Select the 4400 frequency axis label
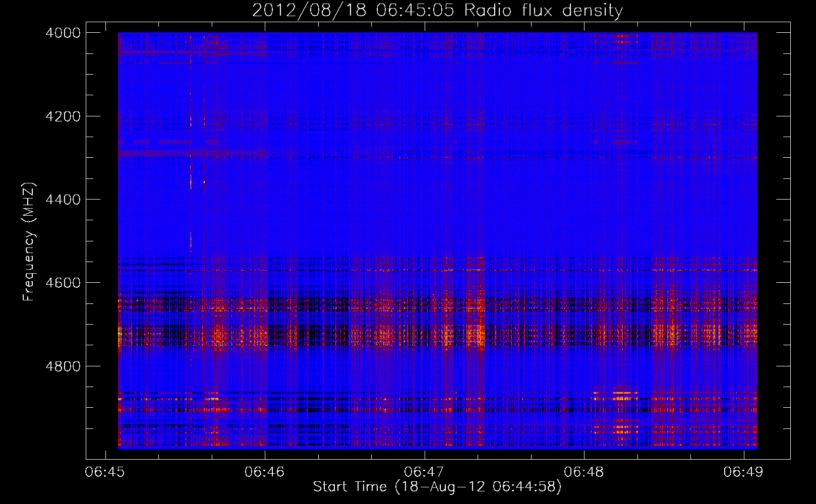This screenshot has height=504, width=816. [x=63, y=200]
